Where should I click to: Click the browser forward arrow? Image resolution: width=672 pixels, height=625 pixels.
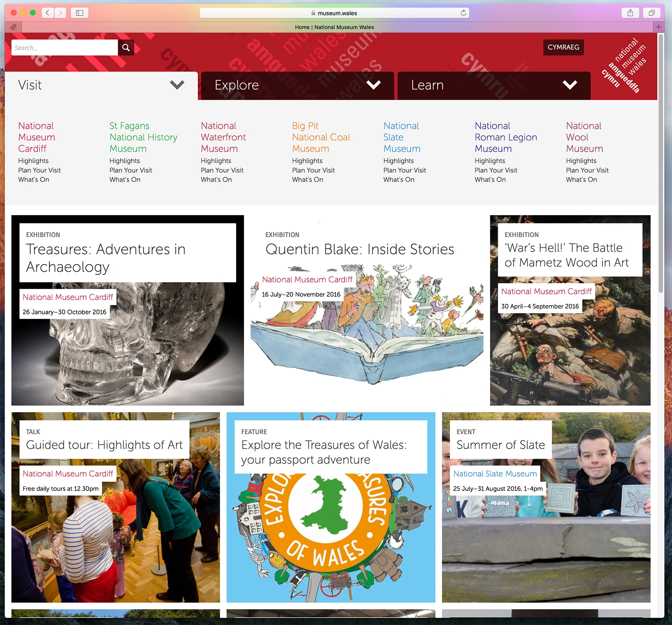click(60, 13)
